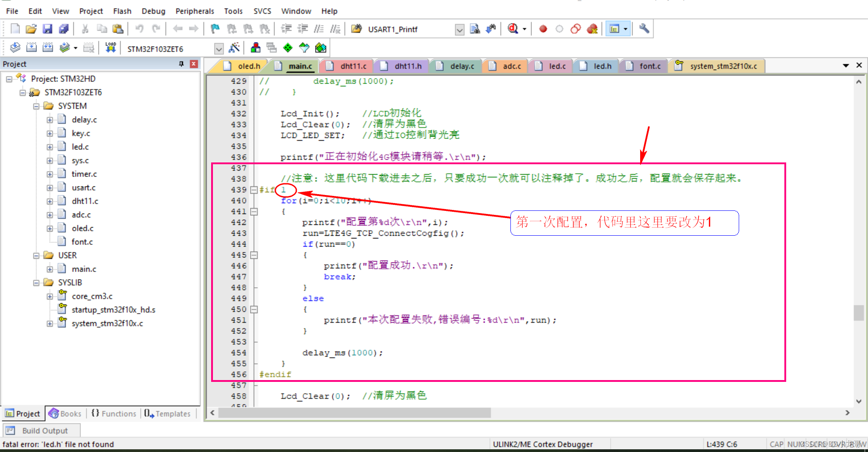Screen dimensions: 868x452
Task: Click the New file icon
Action: 15,29
